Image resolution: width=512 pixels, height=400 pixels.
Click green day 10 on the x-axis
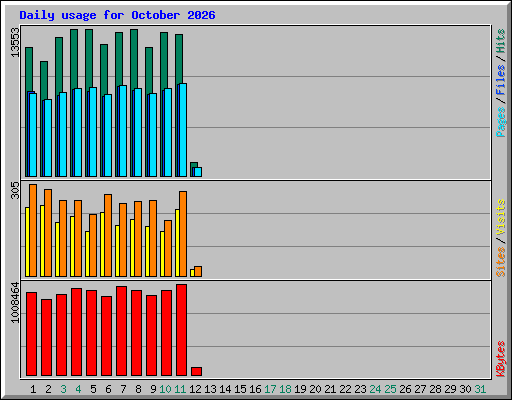165,389
